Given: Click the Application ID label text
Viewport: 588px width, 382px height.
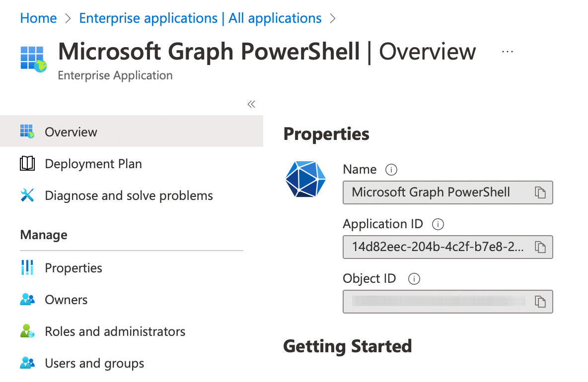Looking at the screenshot, I should [383, 224].
